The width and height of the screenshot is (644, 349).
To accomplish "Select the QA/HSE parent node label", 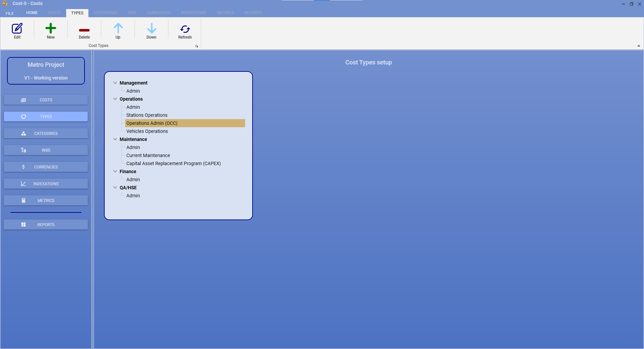I will coord(128,188).
